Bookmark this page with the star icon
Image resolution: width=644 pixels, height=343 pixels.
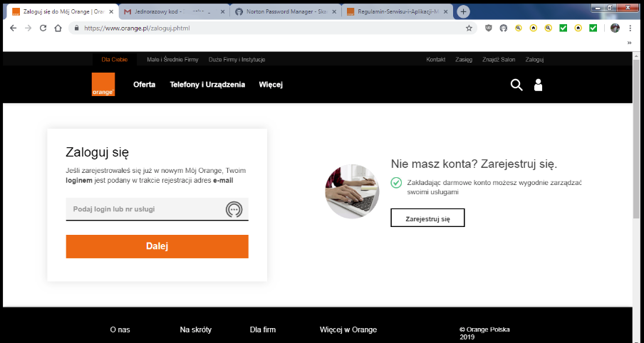point(469,28)
